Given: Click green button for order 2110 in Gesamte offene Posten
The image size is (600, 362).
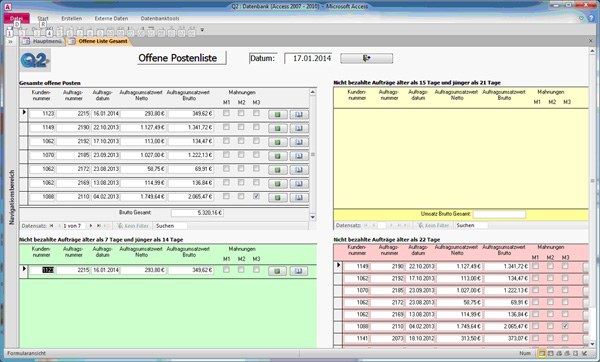Looking at the screenshot, I should pos(278,197).
